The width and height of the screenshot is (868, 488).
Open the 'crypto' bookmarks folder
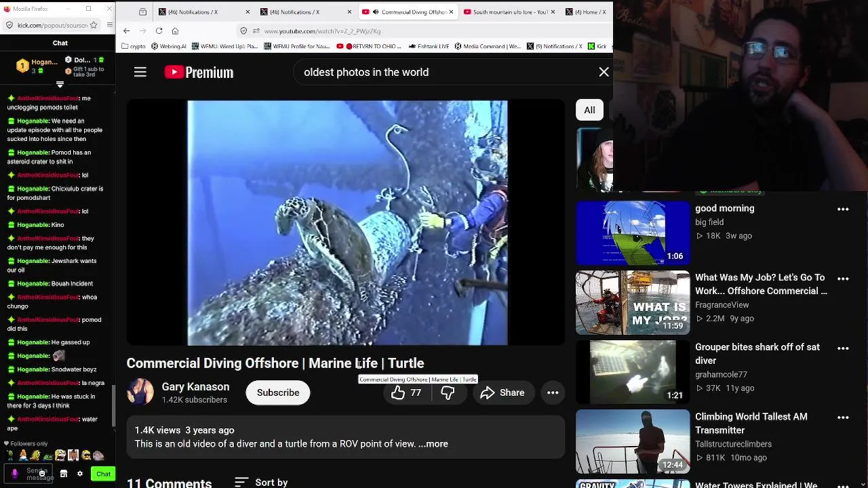point(133,46)
